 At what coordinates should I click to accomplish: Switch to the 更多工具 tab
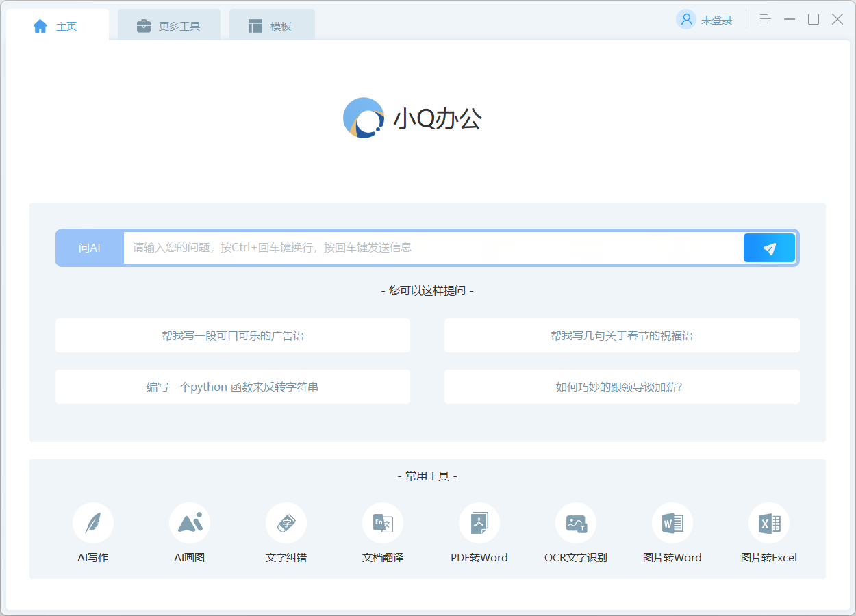coord(169,23)
